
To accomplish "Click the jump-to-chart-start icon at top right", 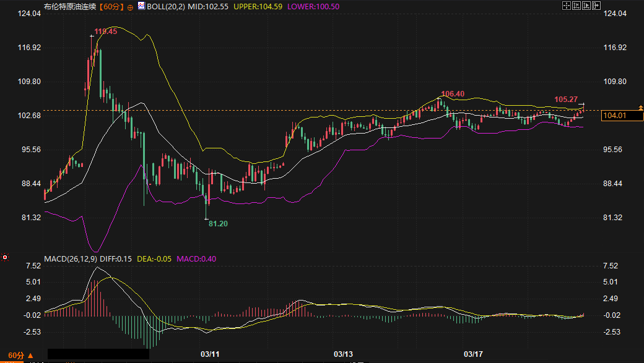I will pyautogui.click(x=577, y=6).
